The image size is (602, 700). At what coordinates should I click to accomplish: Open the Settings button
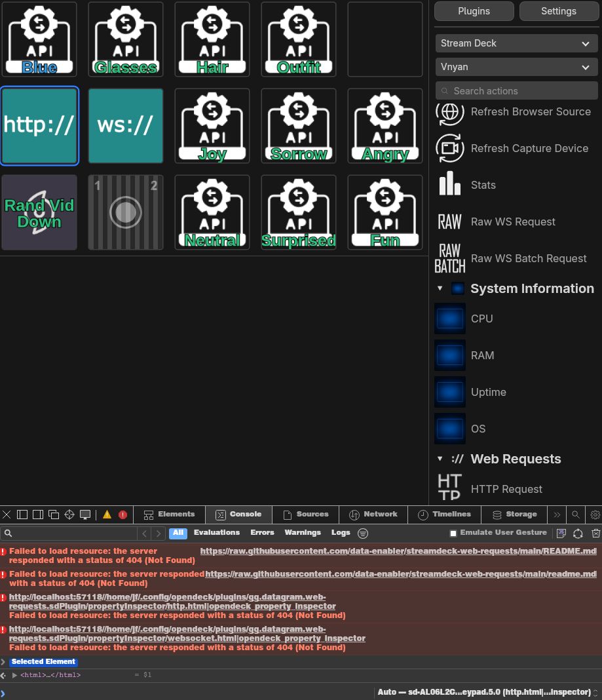point(559,11)
